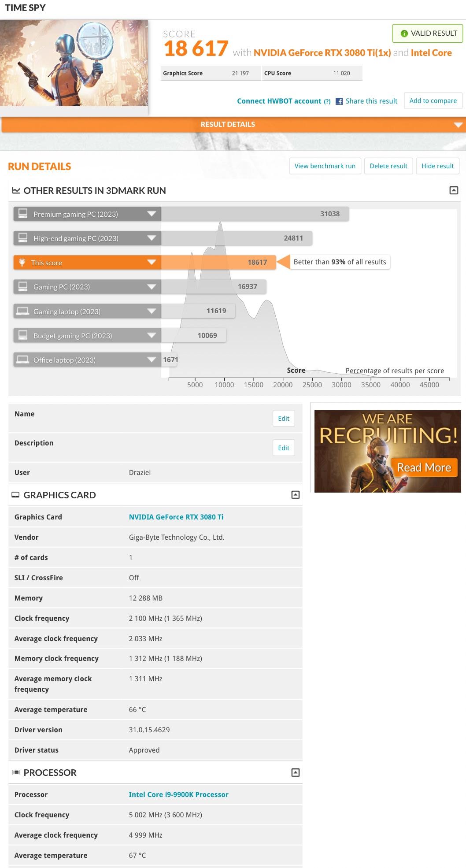Click the Gaming PC (2023) desktop icon
Viewport: 466px width, 868px height.
[22, 286]
